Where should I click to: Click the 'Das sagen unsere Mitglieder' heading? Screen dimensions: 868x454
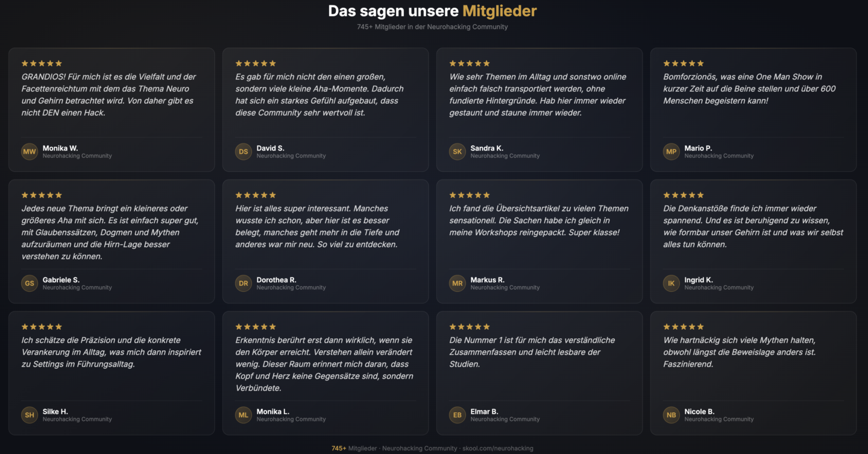(x=432, y=11)
